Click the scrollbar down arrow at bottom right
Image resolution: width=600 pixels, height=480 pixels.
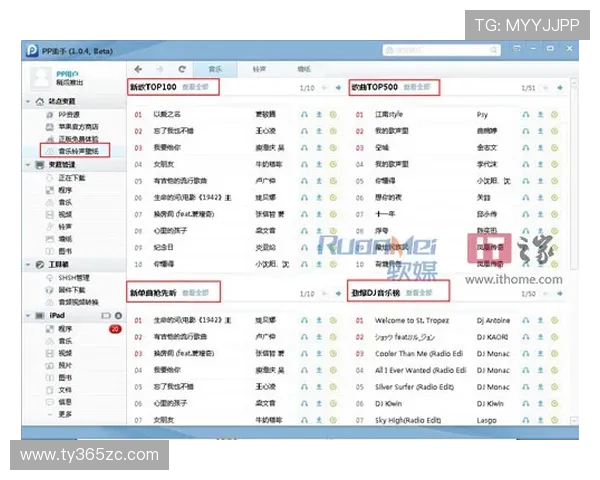[574, 421]
